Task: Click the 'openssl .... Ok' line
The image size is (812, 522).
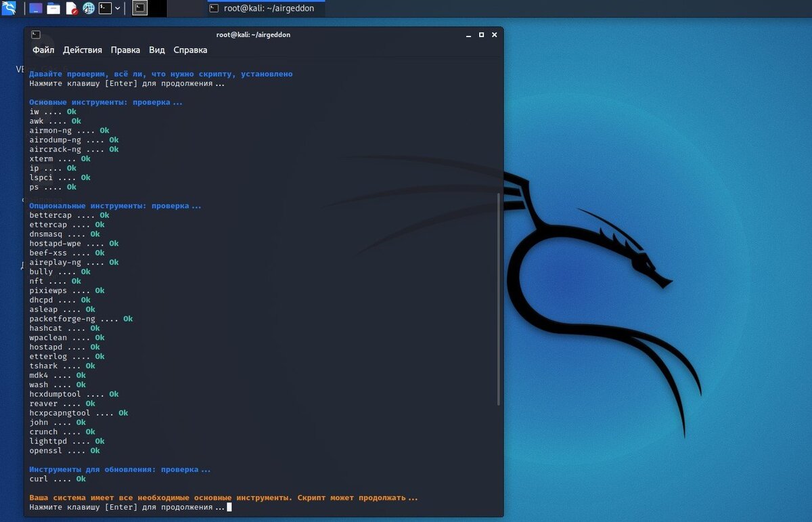Action: tap(64, 451)
